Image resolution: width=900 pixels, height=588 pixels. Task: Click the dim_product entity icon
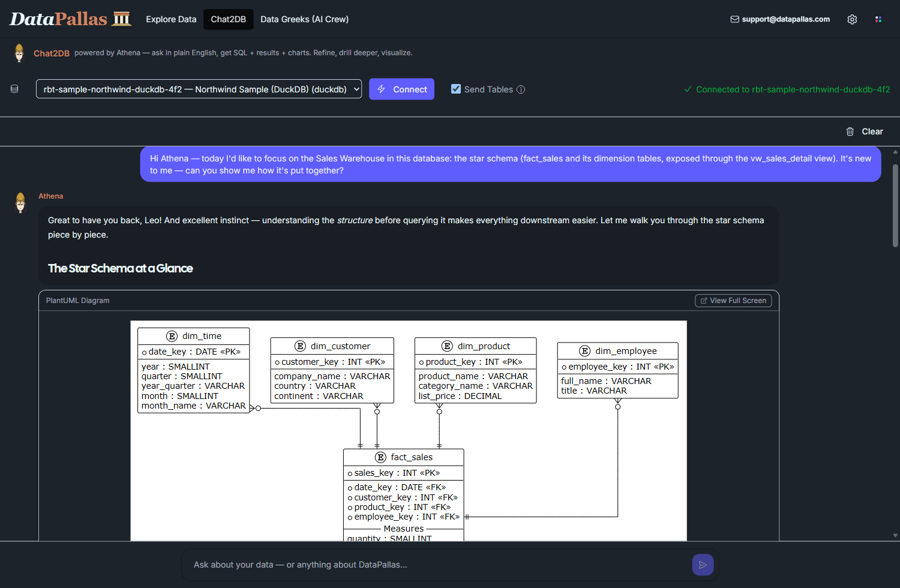pyautogui.click(x=447, y=346)
